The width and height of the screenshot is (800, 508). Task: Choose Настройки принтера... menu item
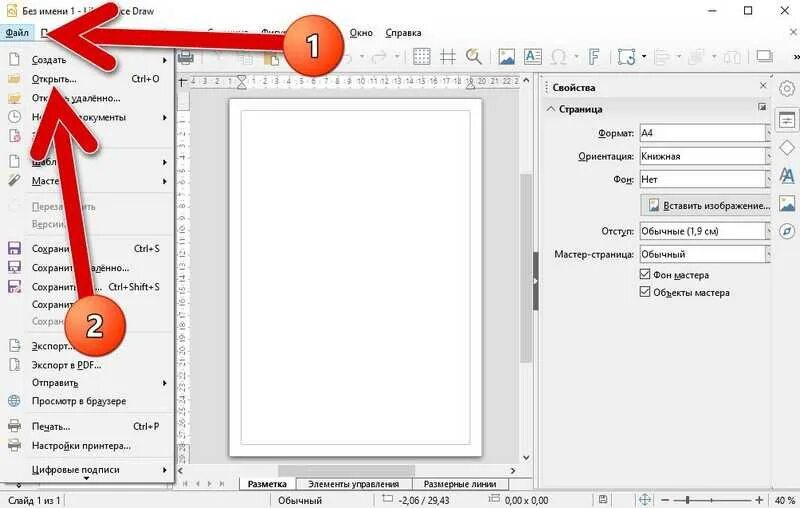87,445
